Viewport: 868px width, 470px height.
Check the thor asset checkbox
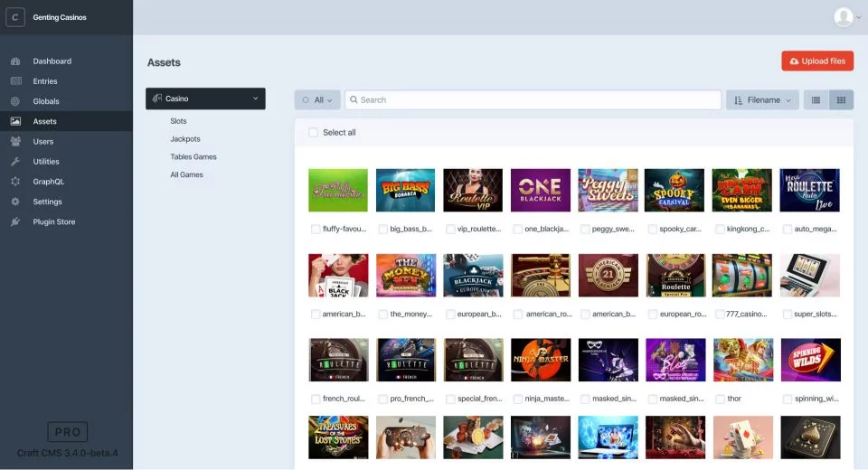click(721, 399)
